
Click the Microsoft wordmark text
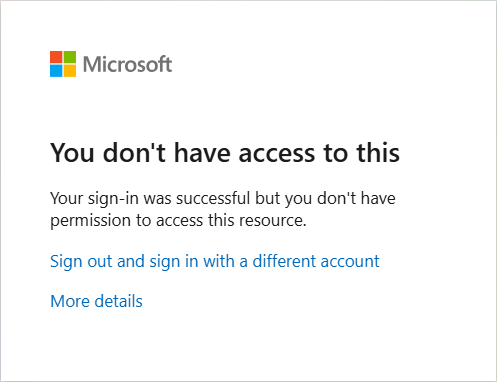[127, 64]
